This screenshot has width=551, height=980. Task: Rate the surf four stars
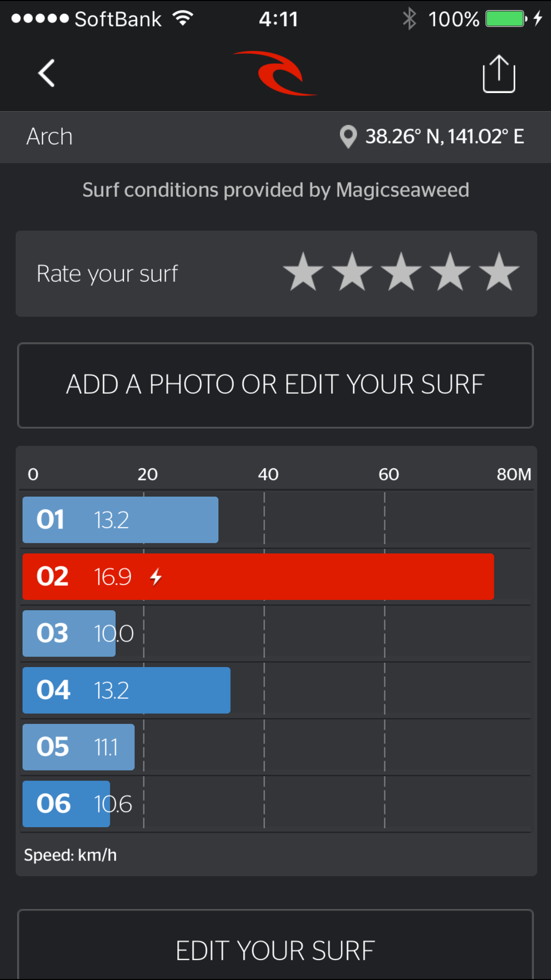point(450,272)
